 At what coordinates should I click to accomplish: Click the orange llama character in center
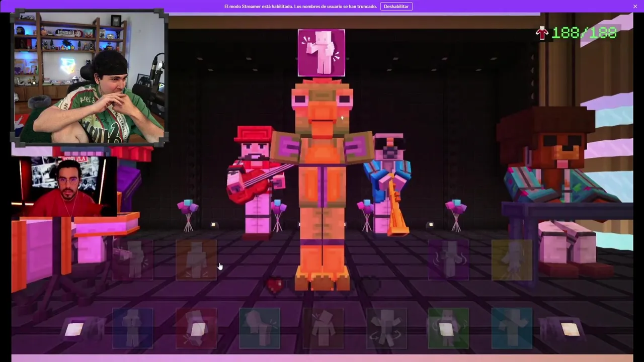(322, 184)
